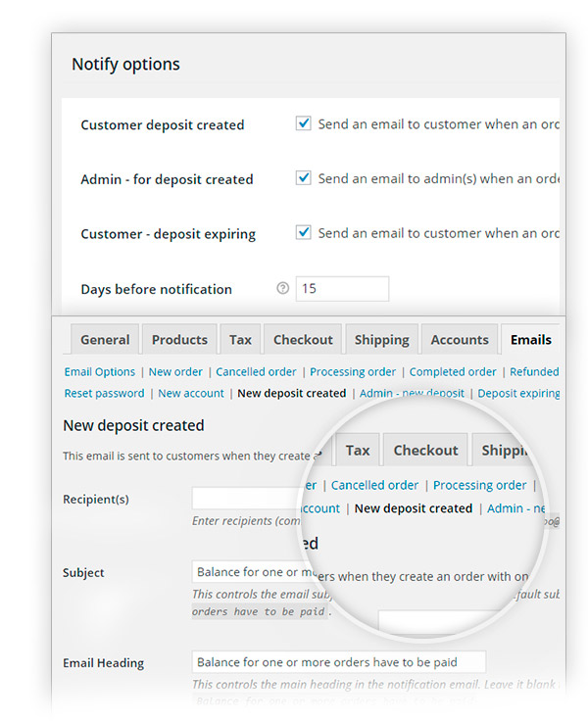Go to the Checkout tab
This screenshot has height=722, width=588.
click(303, 339)
